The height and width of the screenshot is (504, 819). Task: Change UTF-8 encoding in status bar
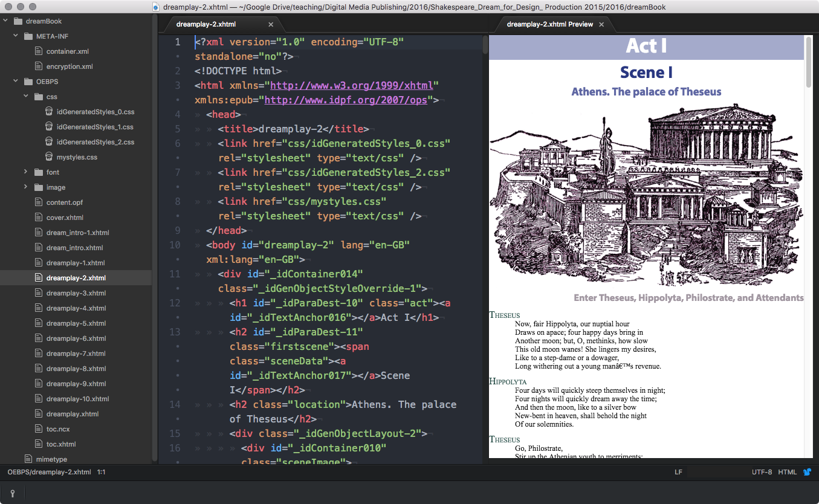coord(762,472)
